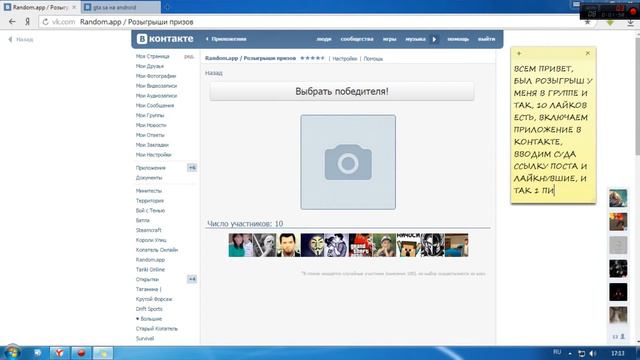Open "Drift Sports" in the sidebar
Viewport: 640px width, 360px height.
[x=149, y=309]
